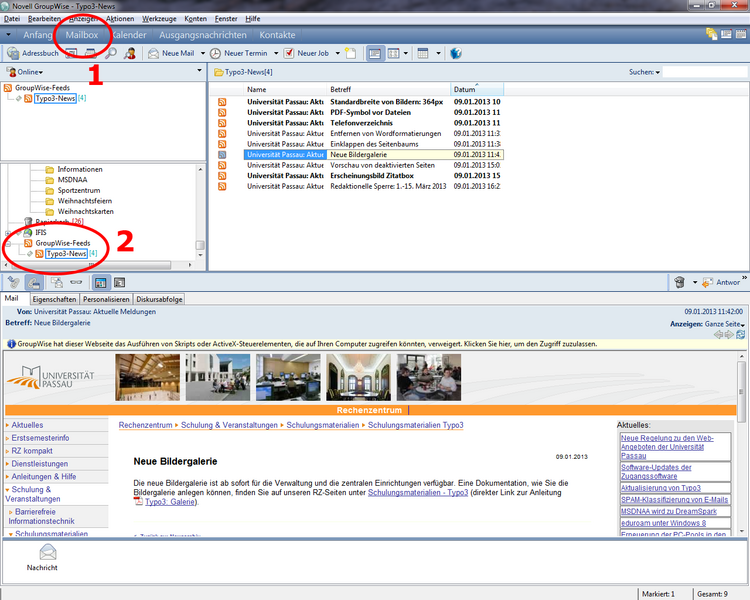The height and width of the screenshot is (600, 750).
Task: Open message 'PDF-Symbol vor Dateien'
Action: pyautogui.click(x=370, y=112)
